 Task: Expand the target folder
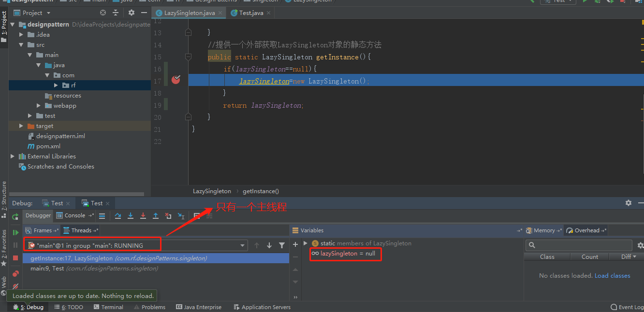pos(21,126)
